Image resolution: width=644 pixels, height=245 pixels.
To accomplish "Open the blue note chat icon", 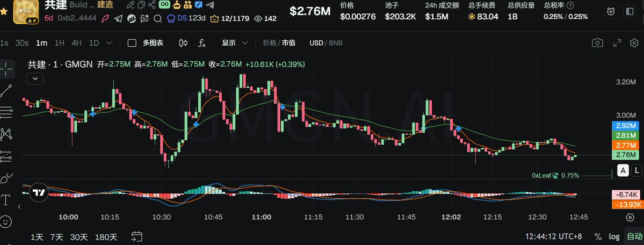I will (x=199, y=5).
